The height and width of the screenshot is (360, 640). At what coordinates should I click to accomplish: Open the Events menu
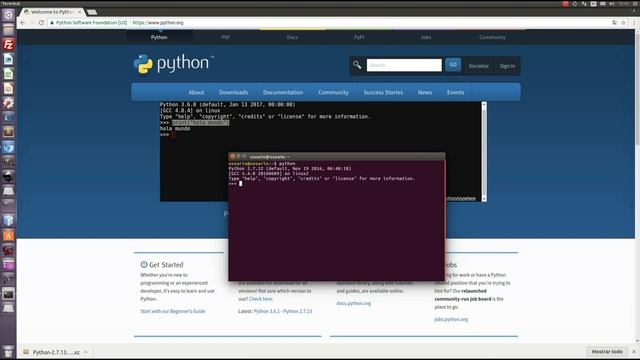456,92
